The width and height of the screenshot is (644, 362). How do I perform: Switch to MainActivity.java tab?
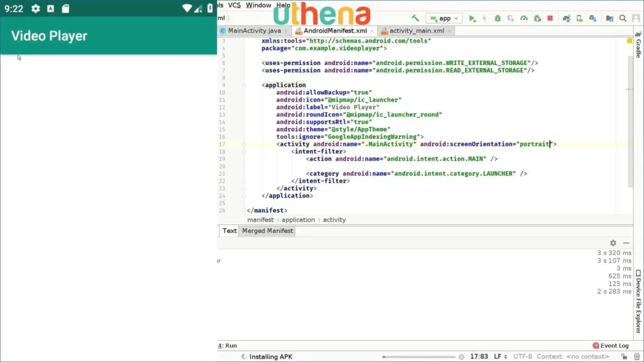point(254,31)
